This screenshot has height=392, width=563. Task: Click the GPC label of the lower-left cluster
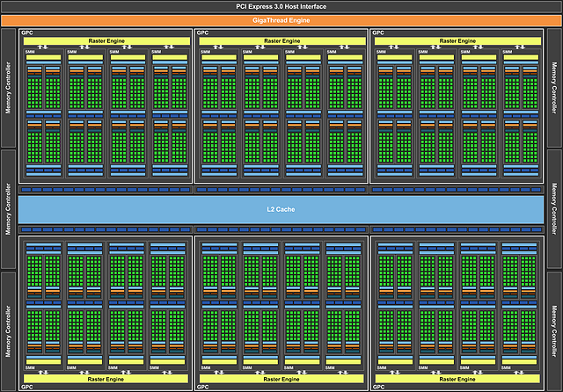[x=27, y=387]
